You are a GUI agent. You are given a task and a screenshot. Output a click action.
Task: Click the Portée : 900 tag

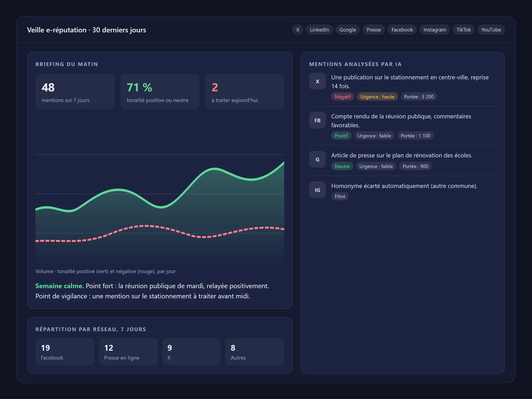[415, 166]
